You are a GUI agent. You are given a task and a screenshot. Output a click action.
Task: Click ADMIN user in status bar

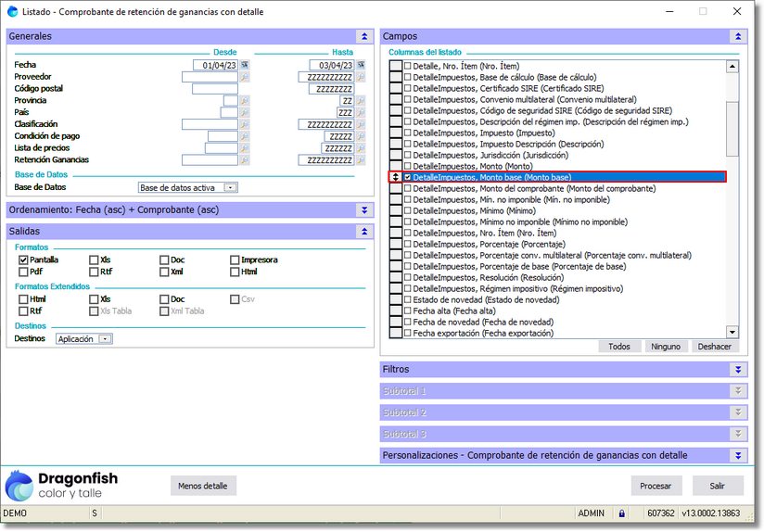[591, 513]
